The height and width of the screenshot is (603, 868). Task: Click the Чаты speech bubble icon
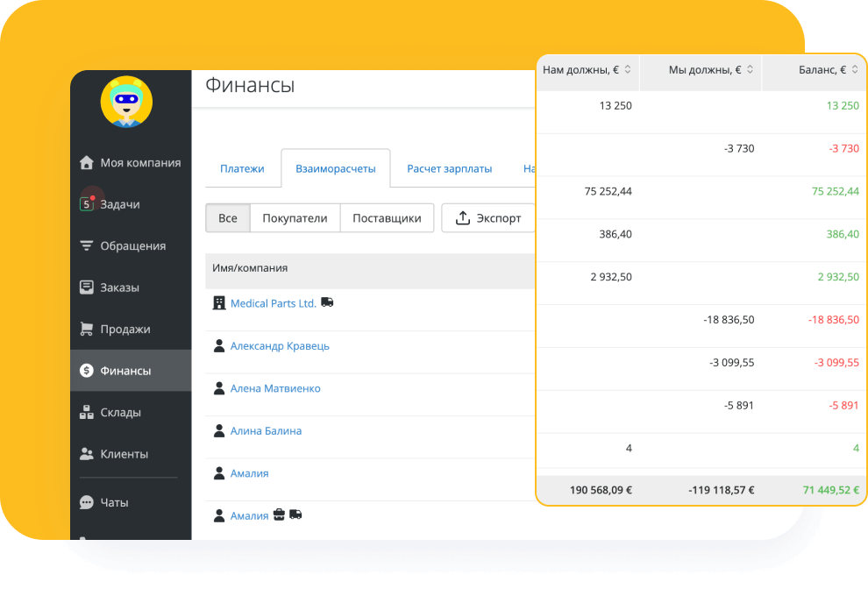(x=87, y=502)
